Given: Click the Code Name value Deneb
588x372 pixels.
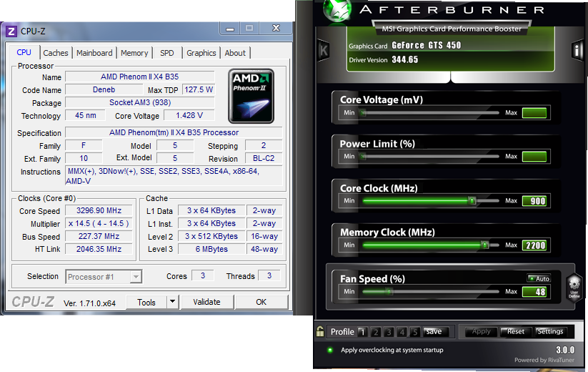Looking at the screenshot, I should tap(104, 89).
